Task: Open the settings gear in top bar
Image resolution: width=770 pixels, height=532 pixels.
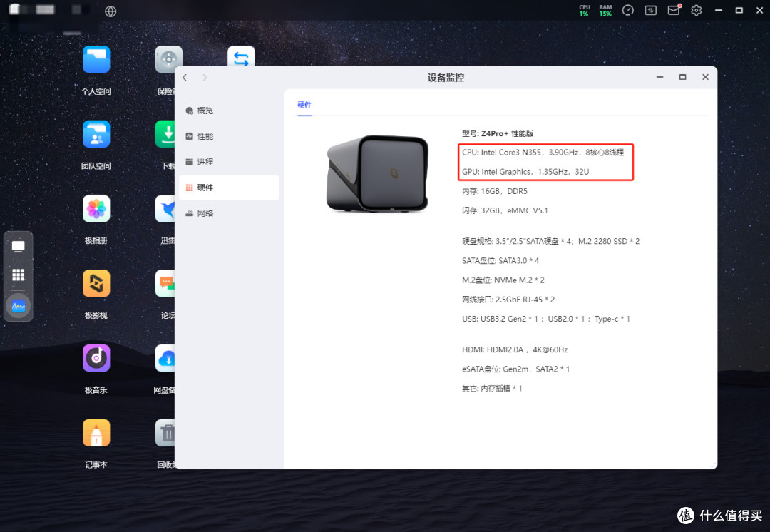Action: [x=697, y=10]
